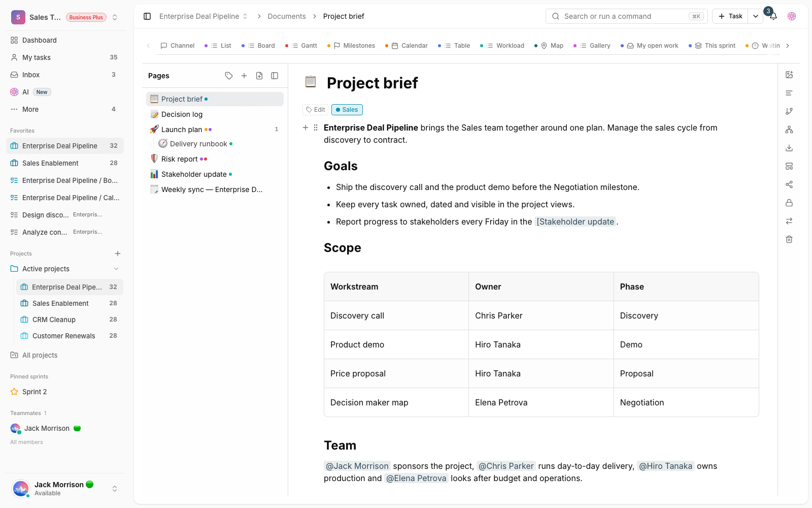Image resolution: width=812 pixels, height=508 pixels.
Task: Click the import page icon in Pages
Action: (x=259, y=76)
